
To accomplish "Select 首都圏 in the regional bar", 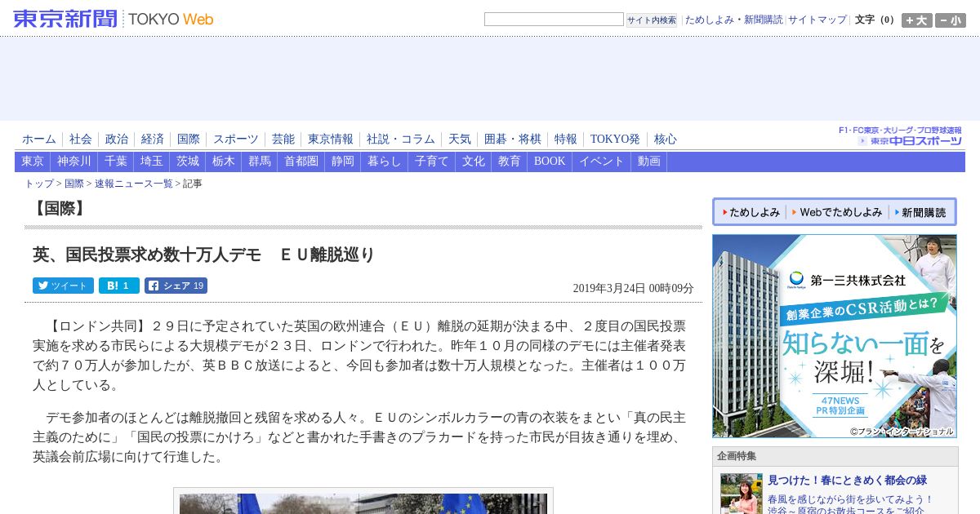I will click(x=301, y=162).
